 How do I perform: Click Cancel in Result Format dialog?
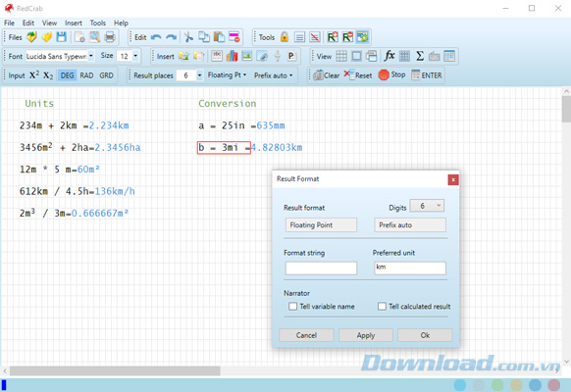[306, 335]
